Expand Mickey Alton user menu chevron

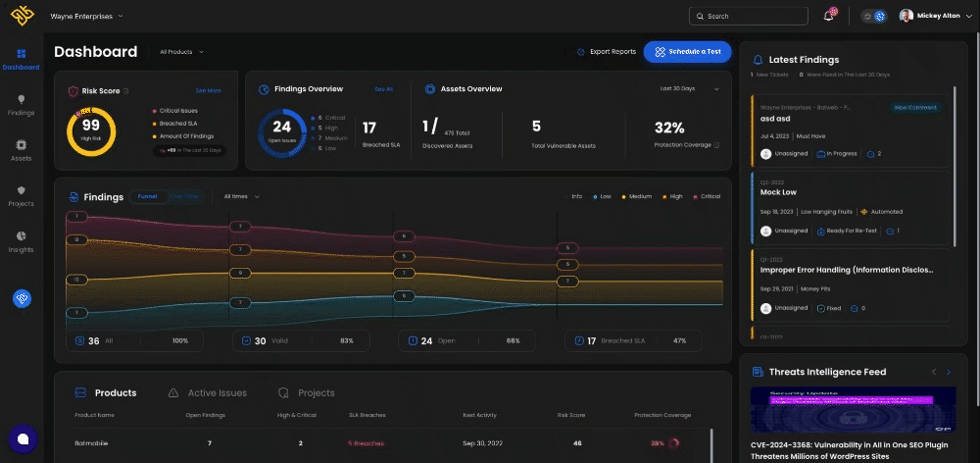tap(968, 17)
